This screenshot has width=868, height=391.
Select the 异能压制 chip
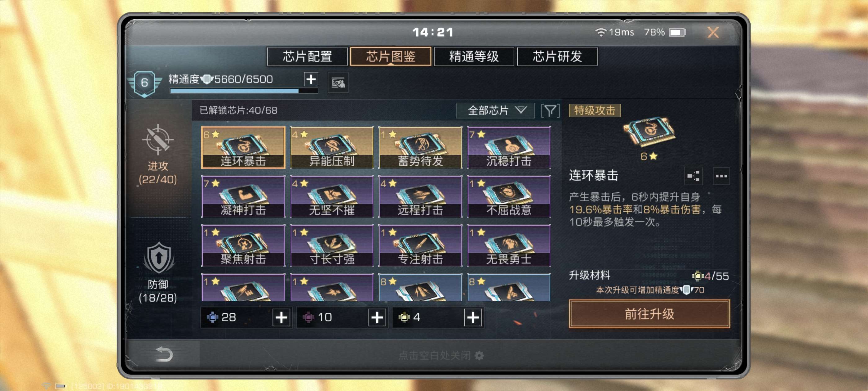tap(332, 147)
